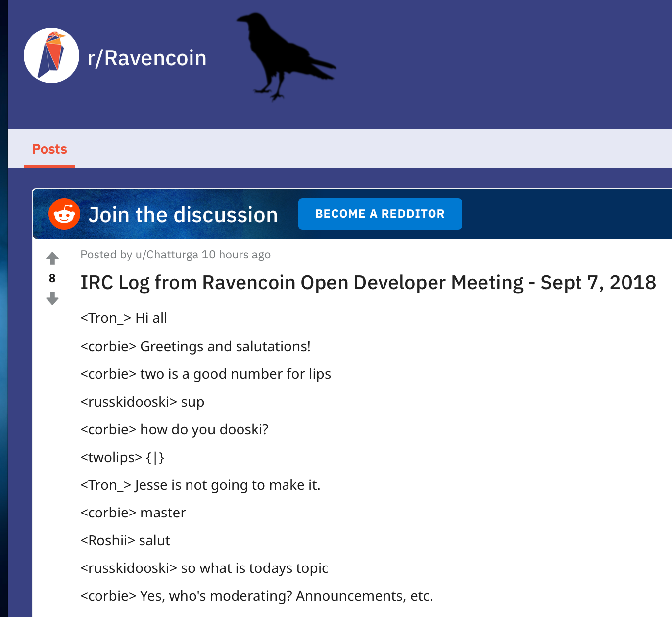Upvote the IRC Log post
The width and height of the screenshot is (672, 617).
click(x=52, y=258)
